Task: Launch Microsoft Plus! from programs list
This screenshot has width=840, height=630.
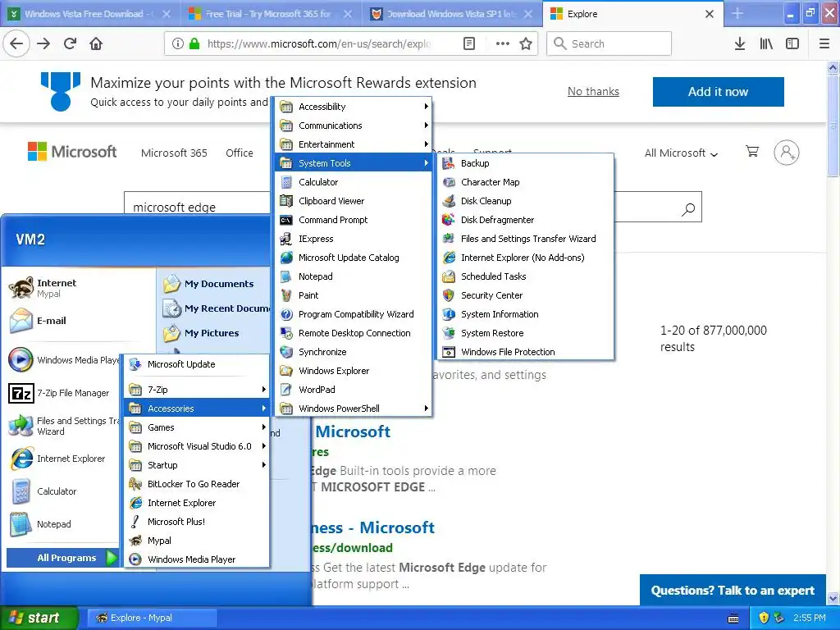Action: tap(197, 522)
